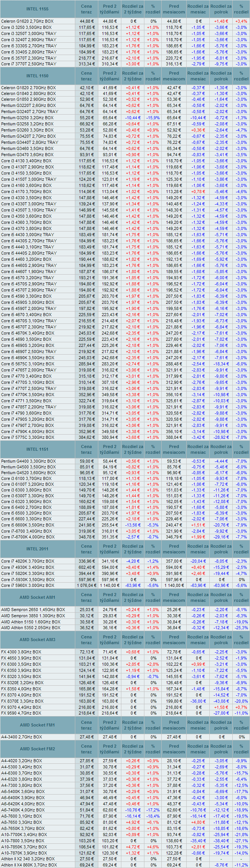Viewport: 250px width, 868px height.
Task: Click Pentium G4400 3,30GHz BOX name
Action: pos(28,461)
